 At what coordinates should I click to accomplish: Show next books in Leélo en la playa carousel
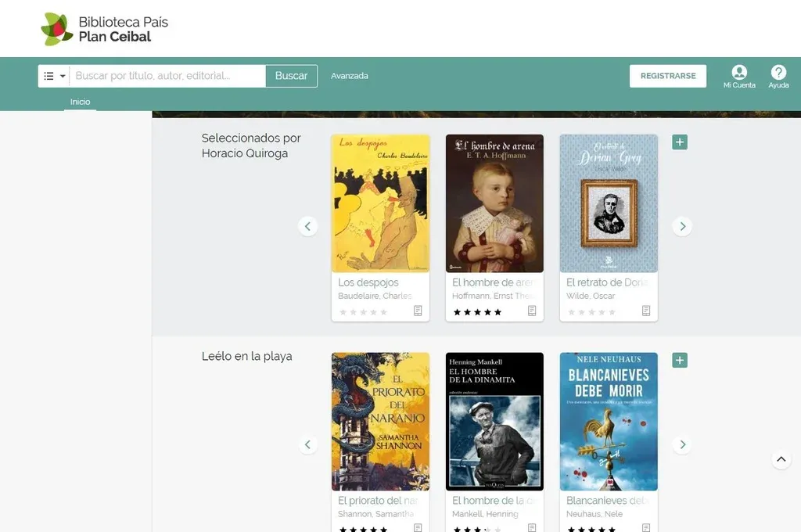[x=682, y=444]
